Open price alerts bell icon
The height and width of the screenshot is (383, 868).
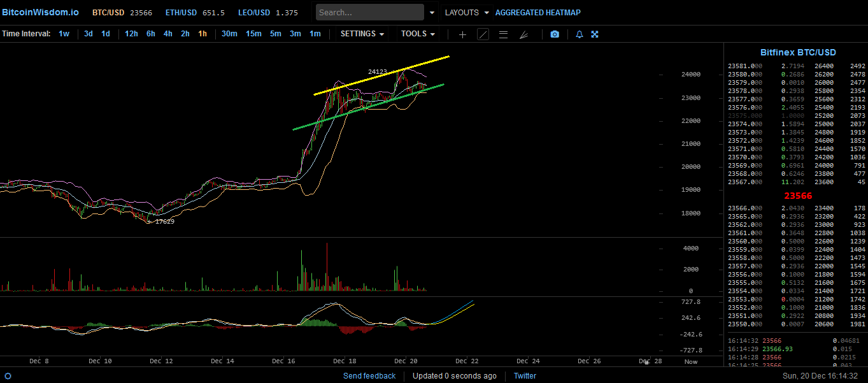point(580,34)
